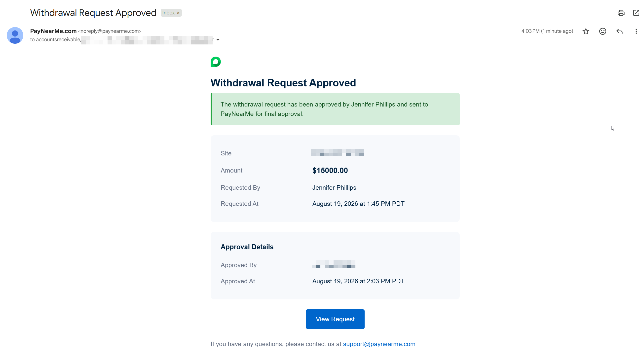This screenshot has height=358, width=644.
Task: Open the email in a new window
Action: tap(636, 13)
